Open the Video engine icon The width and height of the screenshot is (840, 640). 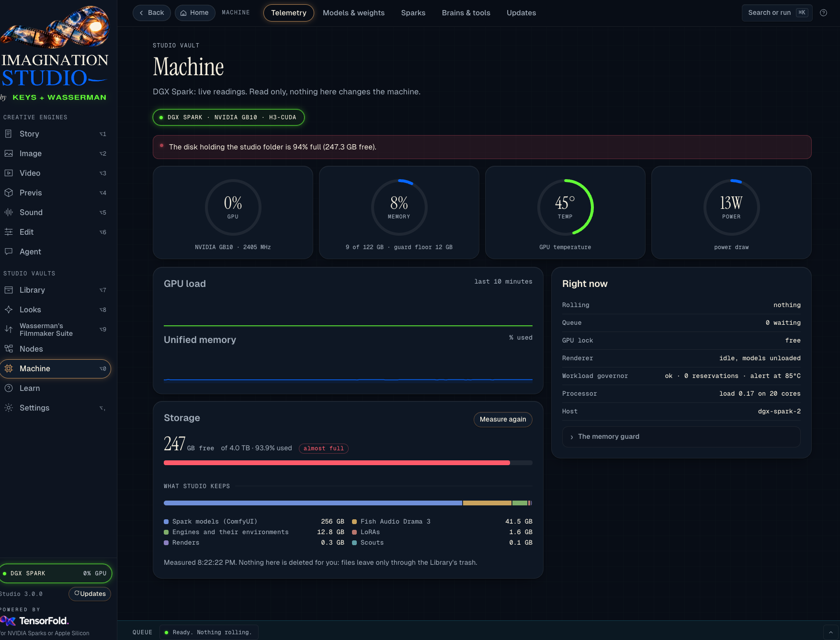[x=8, y=173]
